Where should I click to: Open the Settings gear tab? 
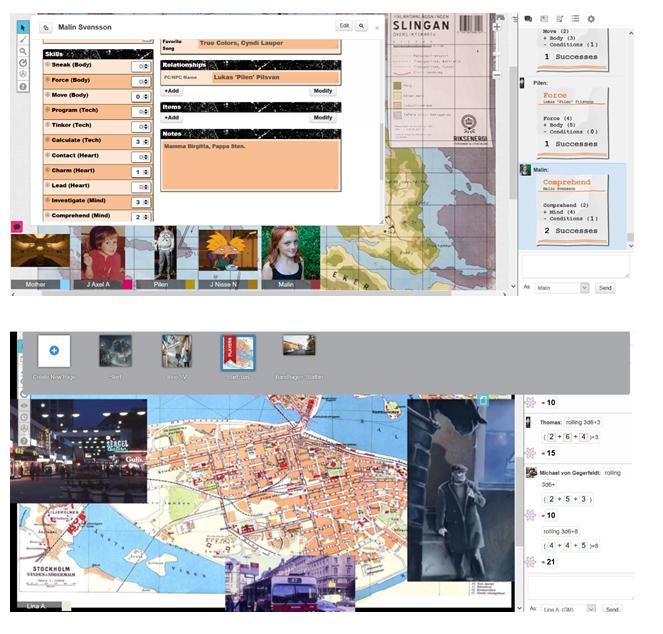[591, 19]
